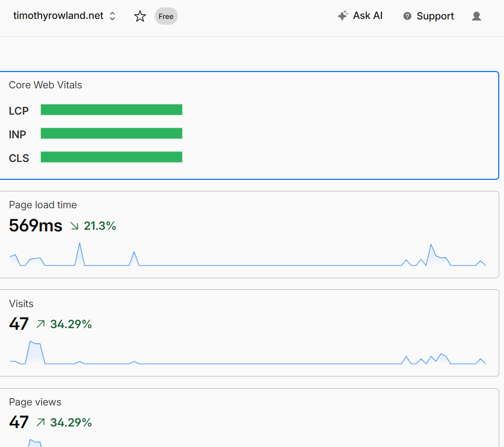Click the up-right arrow in Page views card
Image resolution: width=504 pixels, height=447 pixels.
(x=41, y=422)
